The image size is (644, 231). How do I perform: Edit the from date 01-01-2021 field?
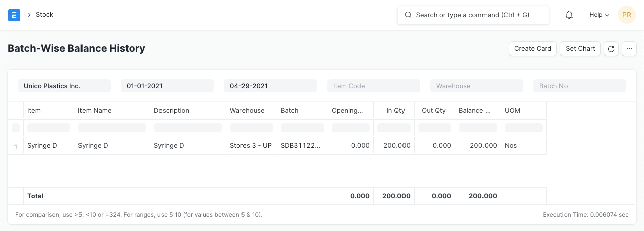(167, 86)
